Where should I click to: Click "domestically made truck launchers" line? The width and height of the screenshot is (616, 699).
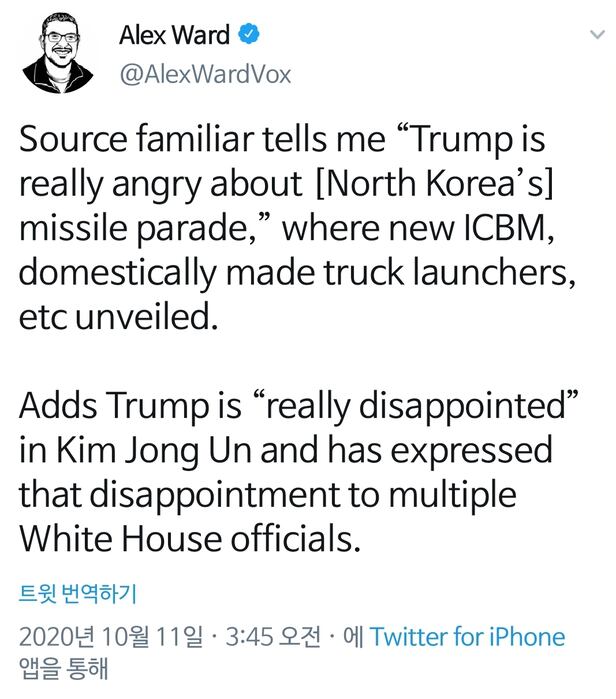click(297, 274)
